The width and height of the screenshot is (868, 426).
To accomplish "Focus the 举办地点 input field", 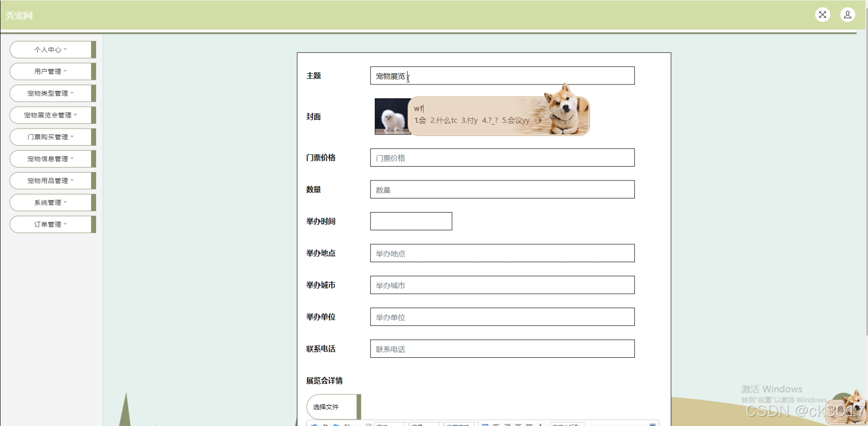I will 502,253.
